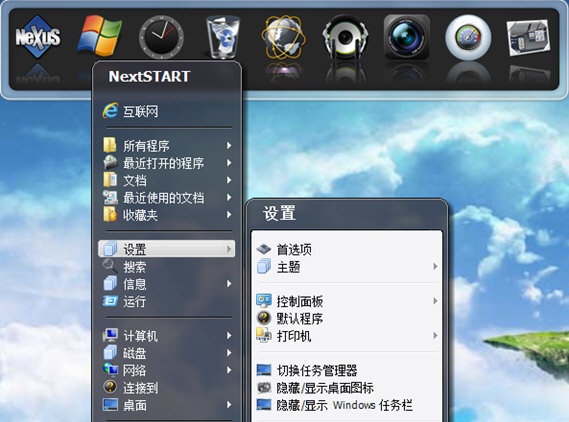Open the 最近使用的文档 submenu arrow
Viewport: 569px width, 422px height.
[x=229, y=197]
